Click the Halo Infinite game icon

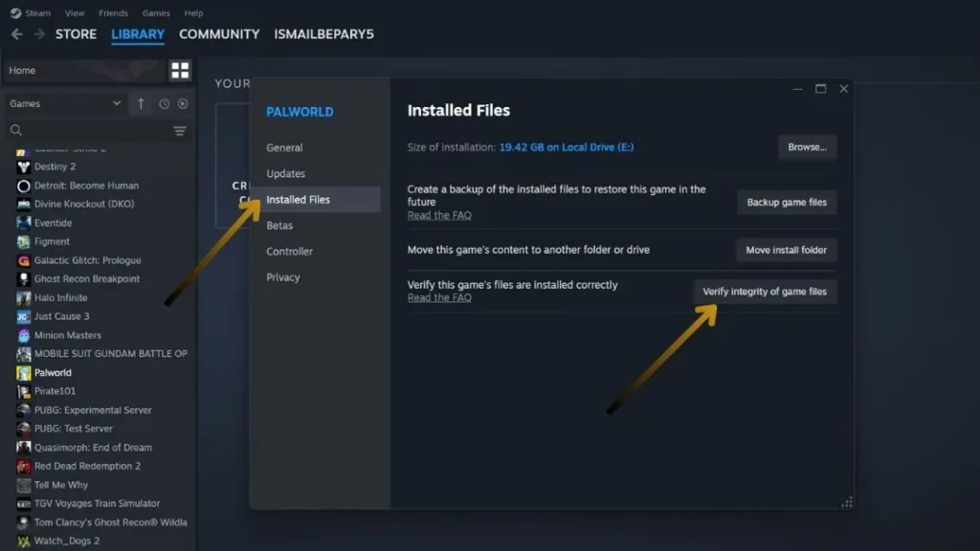pos(24,298)
